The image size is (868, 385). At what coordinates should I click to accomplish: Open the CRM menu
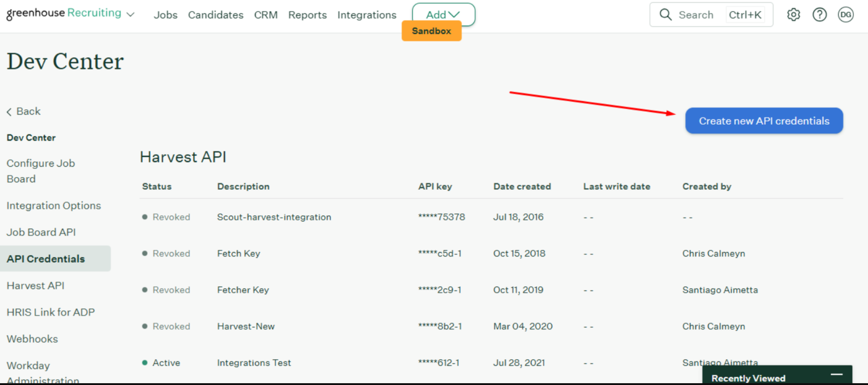266,15
